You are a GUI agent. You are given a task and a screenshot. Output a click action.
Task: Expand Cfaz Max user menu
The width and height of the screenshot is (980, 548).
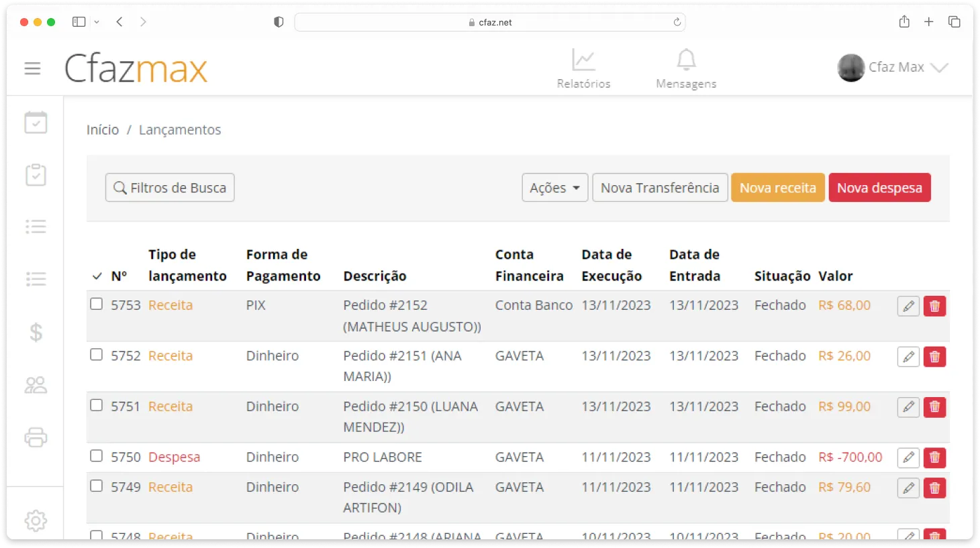(x=940, y=67)
